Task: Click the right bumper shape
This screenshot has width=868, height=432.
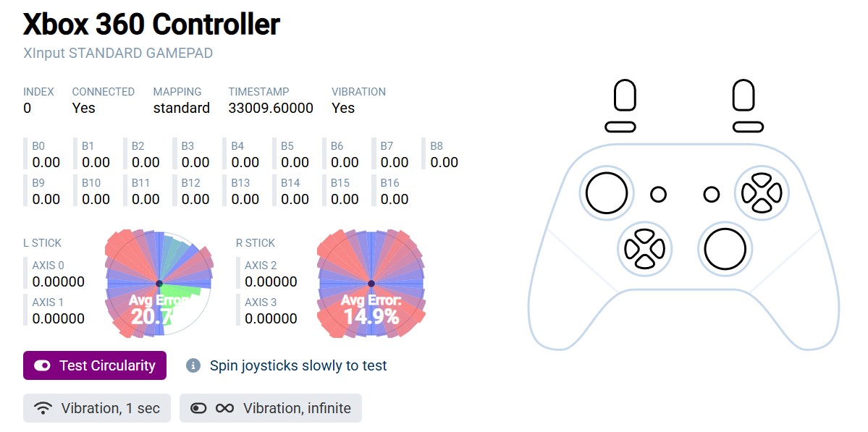Action: [748, 127]
